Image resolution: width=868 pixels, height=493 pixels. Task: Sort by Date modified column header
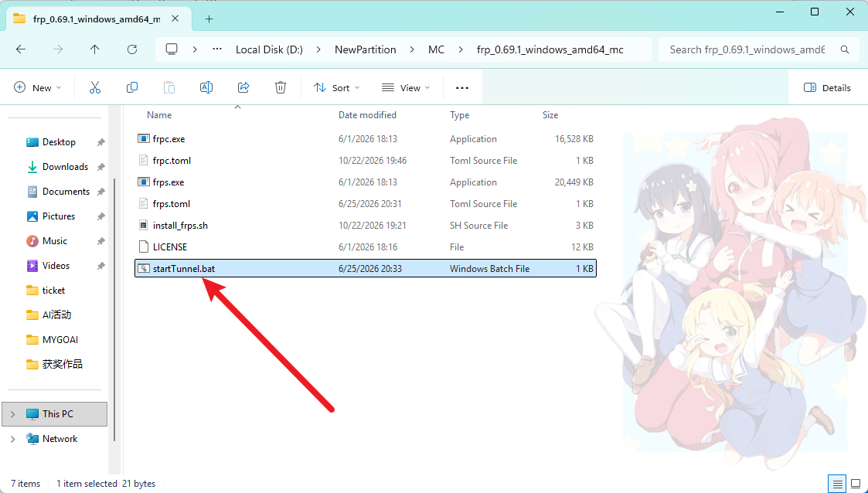pyautogui.click(x=368, y=115)
